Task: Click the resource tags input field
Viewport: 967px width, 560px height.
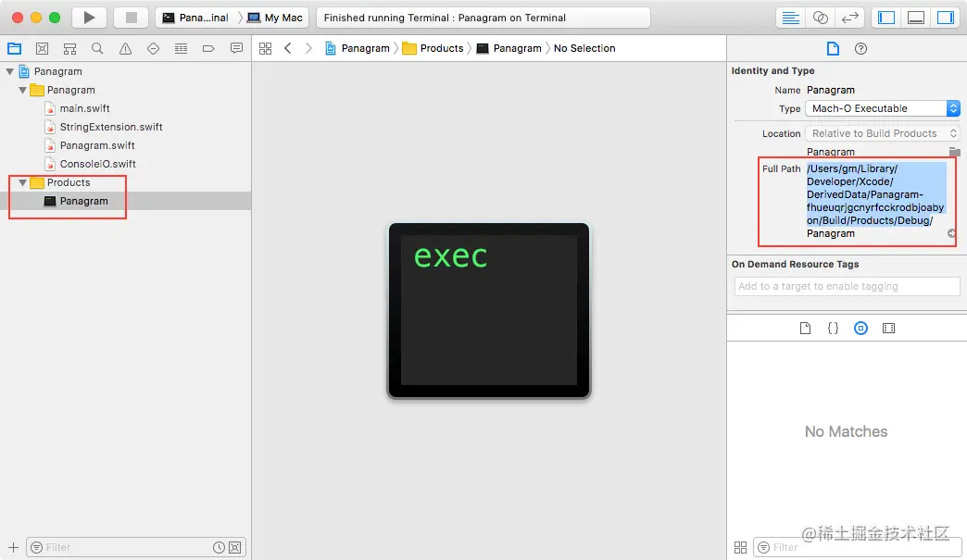Action: click(x=847, y=286)
